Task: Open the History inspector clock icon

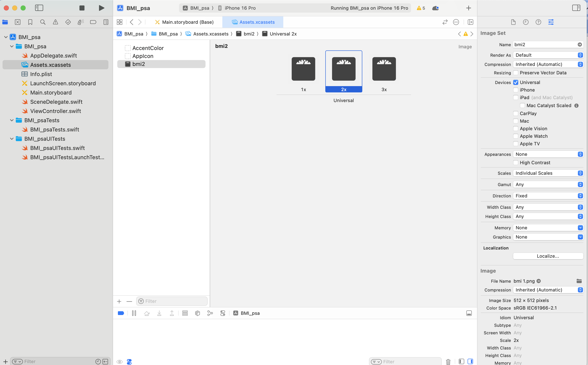Action: click(526, 22)
